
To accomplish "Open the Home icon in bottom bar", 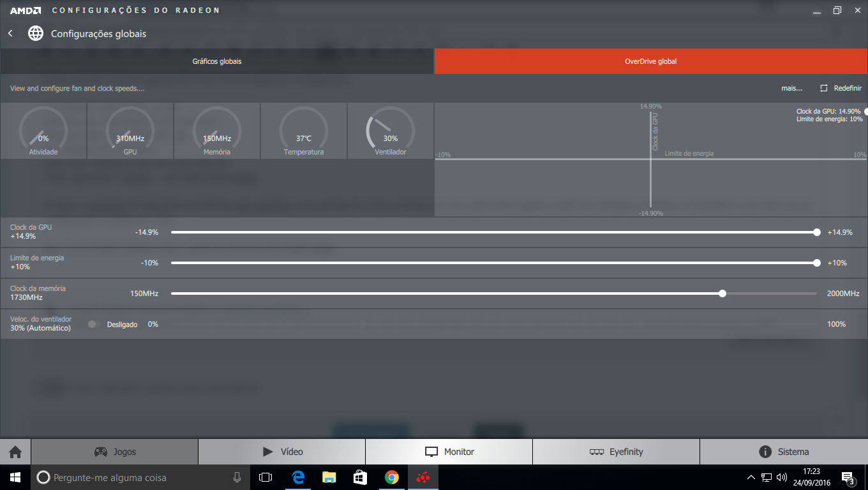I will tap(15, 452).
